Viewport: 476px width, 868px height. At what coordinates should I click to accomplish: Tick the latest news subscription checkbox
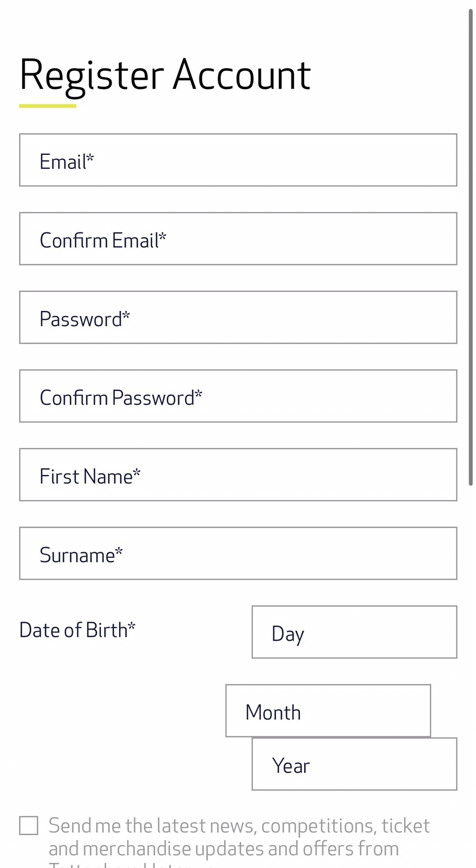pos(29,826)
